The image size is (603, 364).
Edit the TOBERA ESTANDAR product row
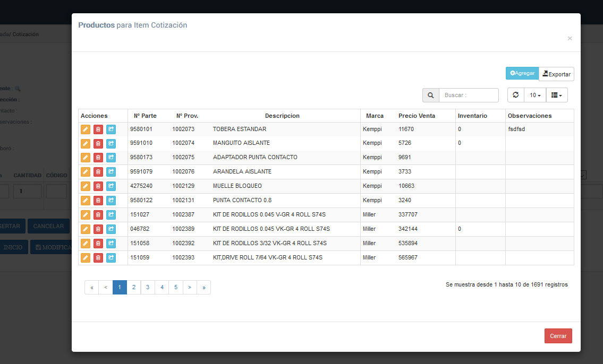86,129
